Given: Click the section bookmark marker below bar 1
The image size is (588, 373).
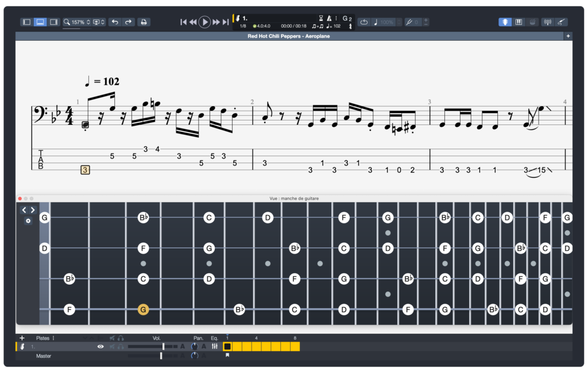Looking at the screenshot, I should click(227, 355).
